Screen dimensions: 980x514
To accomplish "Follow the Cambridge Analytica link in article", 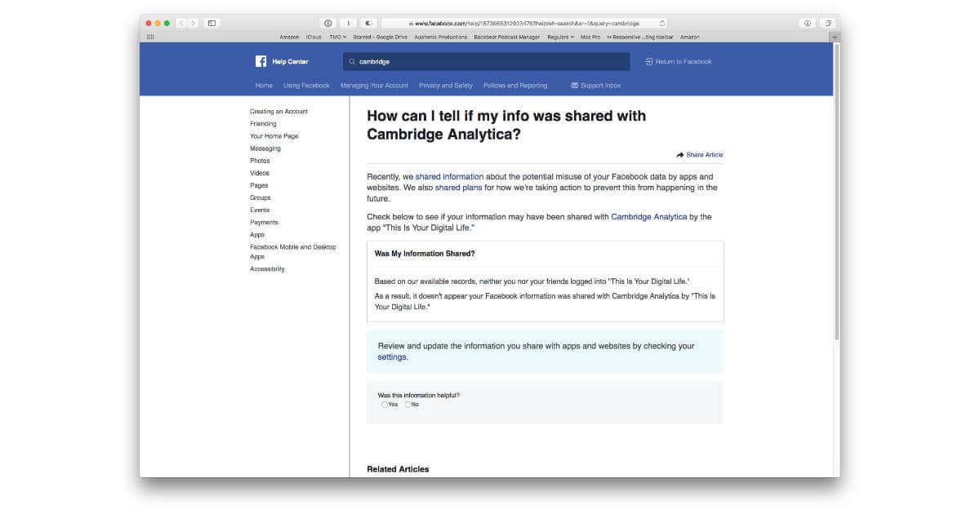I will pyautogui.click(x=648, y=217).
